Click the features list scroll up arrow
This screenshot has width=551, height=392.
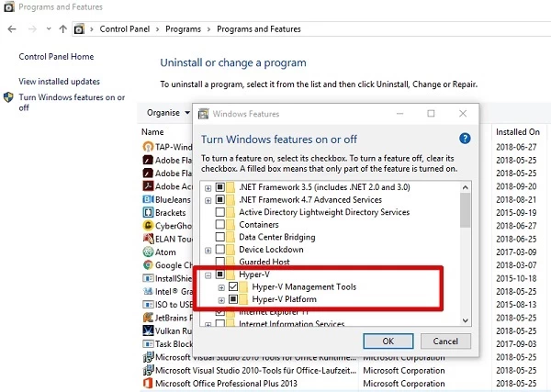coord(466,187)
